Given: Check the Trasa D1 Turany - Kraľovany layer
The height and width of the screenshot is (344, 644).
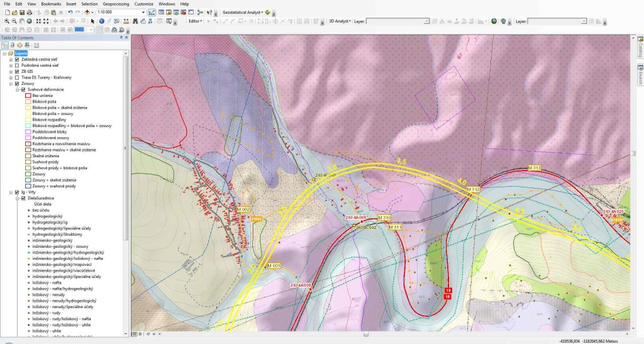Looking at the screenshot, I should coord(17,77).
